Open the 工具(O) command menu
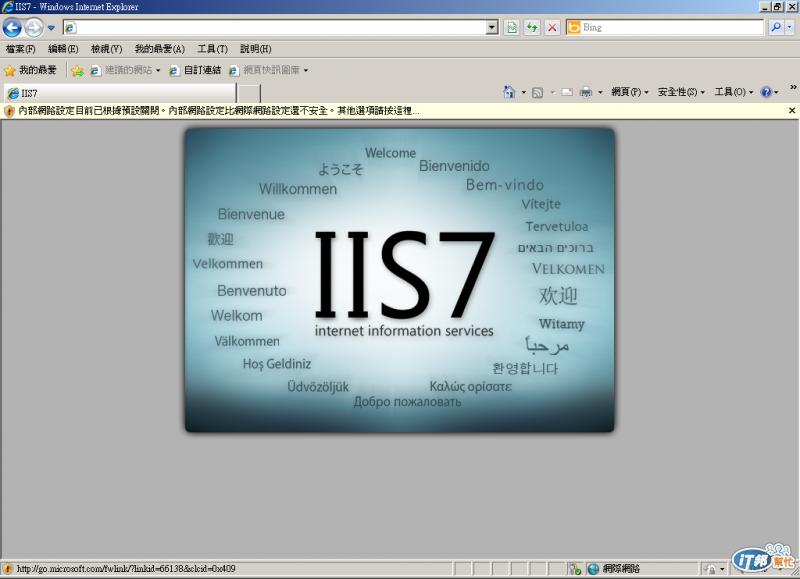The height and width of the screenshot is (579, 800). 734,92
